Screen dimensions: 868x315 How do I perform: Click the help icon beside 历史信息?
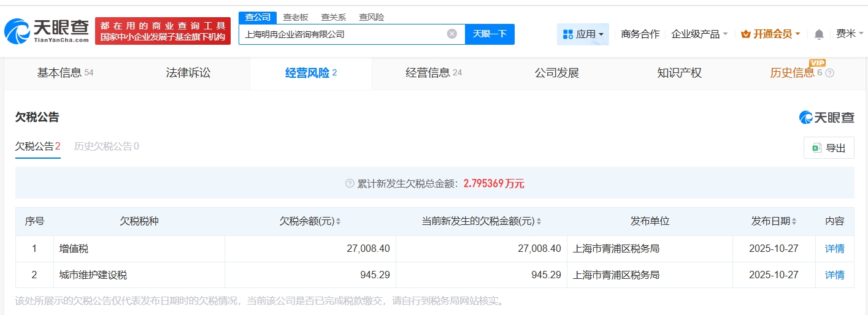pos(830,74)
